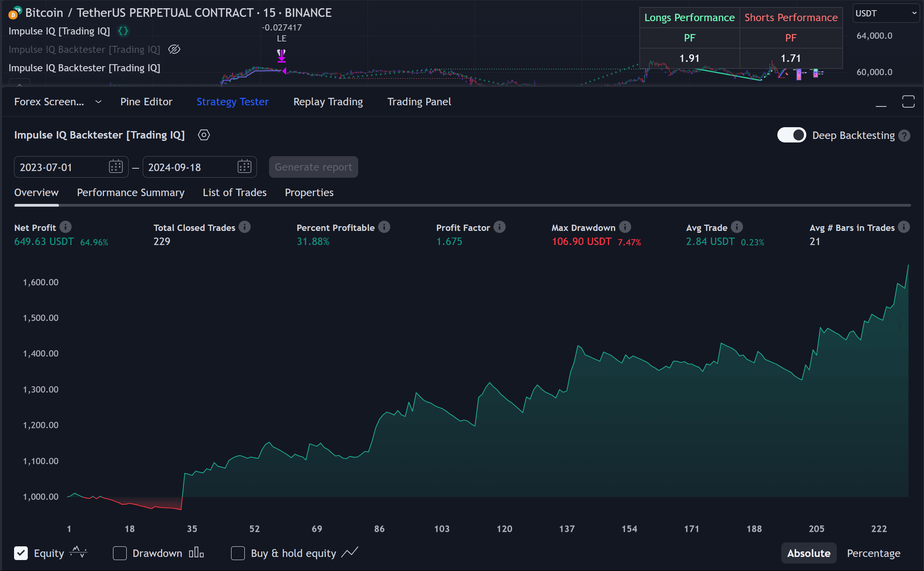Click 64,000.0 price scale label
Viewport: 924px width, 571px height.
(874, 36)
